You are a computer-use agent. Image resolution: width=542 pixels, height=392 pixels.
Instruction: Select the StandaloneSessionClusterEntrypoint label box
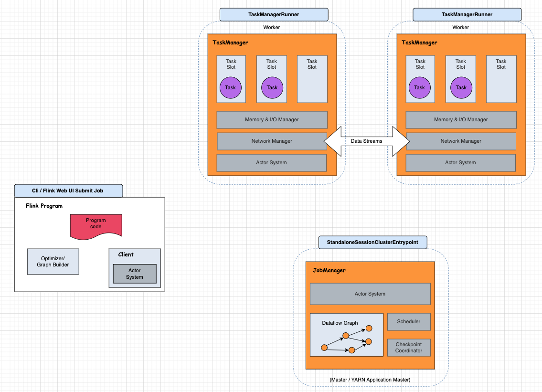point(372,243)
